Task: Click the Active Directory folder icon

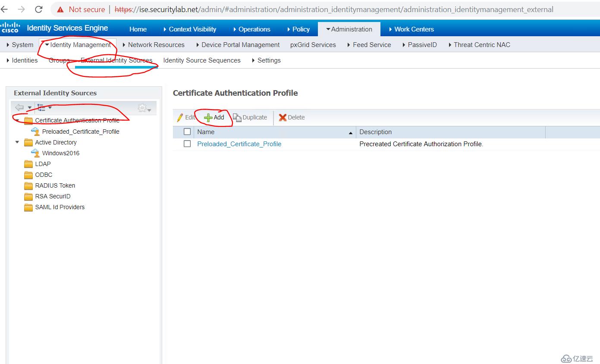Action: 28,142
